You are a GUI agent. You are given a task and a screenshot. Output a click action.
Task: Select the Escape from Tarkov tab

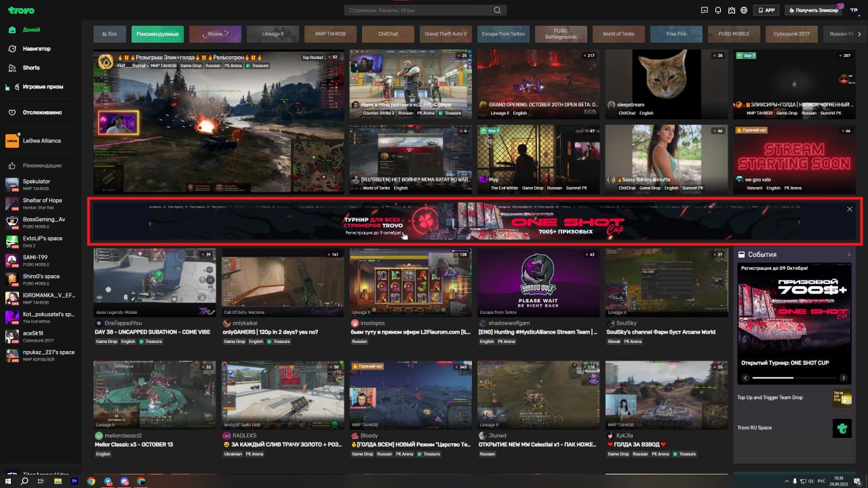pos(503,34)
